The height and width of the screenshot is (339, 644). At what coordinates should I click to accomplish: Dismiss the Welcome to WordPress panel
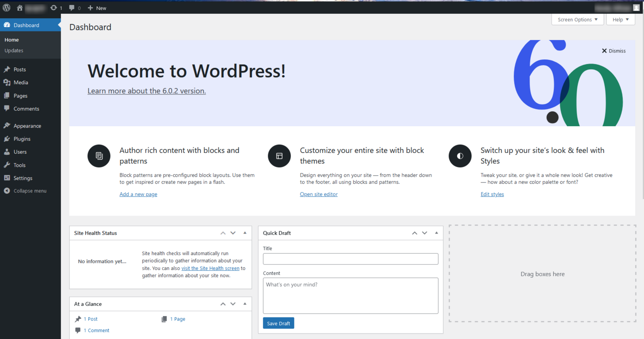614,51
